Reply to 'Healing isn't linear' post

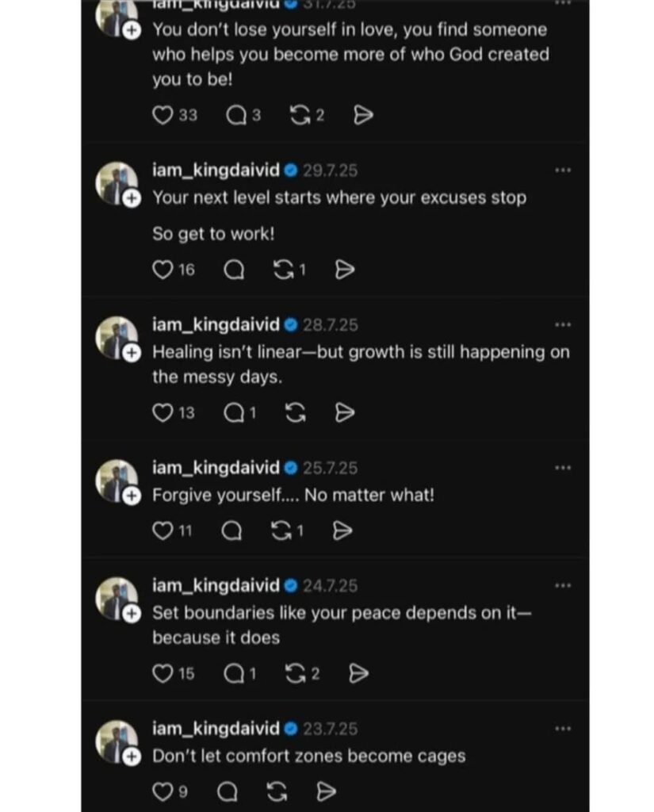pos(235,412)
